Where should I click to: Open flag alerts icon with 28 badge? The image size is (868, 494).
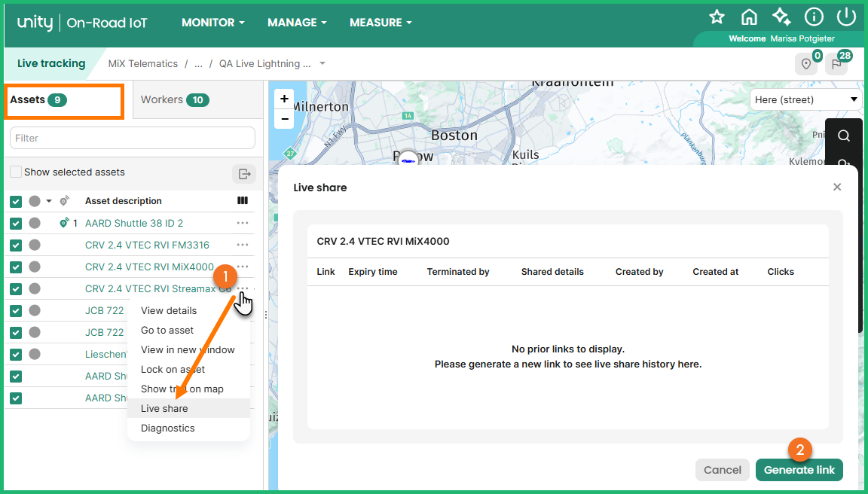coord(836,64)
